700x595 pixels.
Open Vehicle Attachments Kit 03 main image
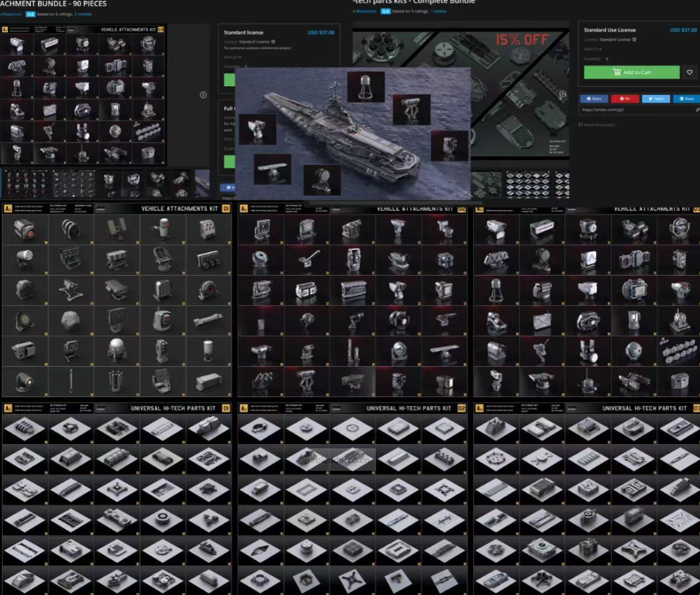tap(83, 95)
